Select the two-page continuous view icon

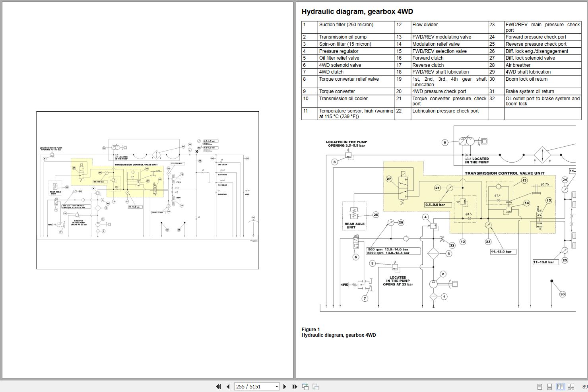click(571, 386)
